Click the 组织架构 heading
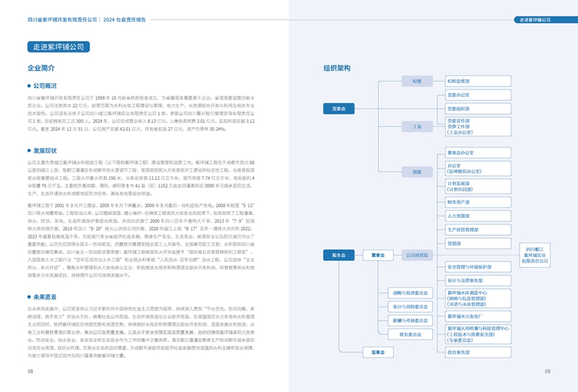This screenshot has height=392, width=578. [x=336, y=68]
